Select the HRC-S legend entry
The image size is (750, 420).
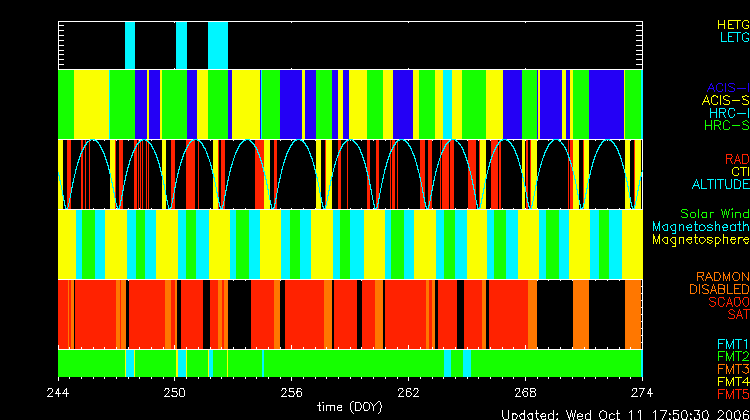725,126
